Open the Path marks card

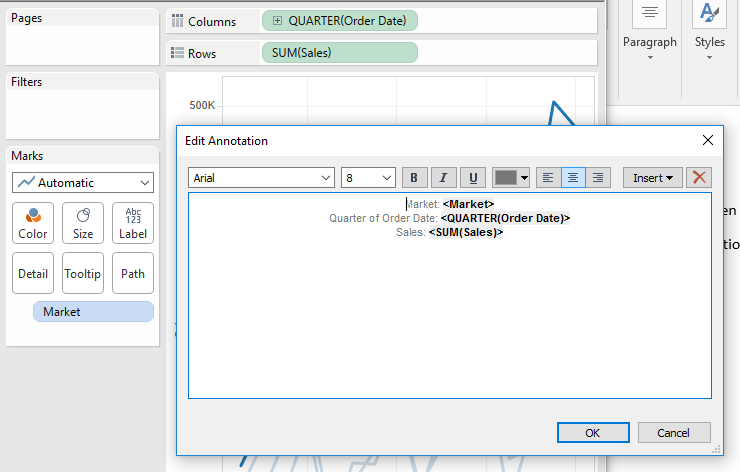(x=133, y=273)
